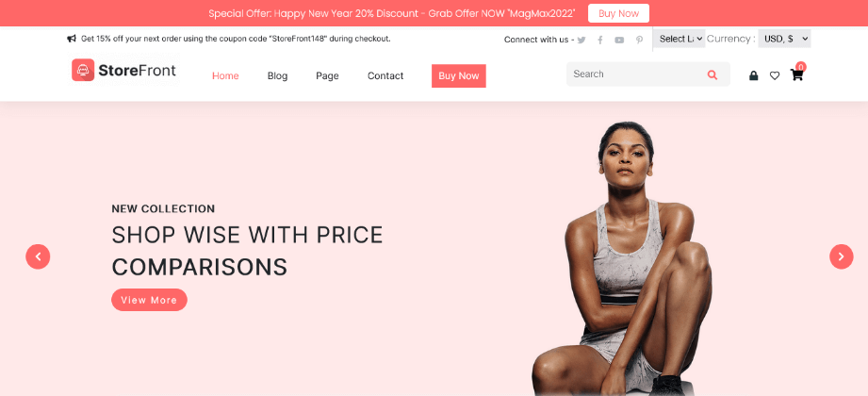
Task: Click the StoreFront logo
Action: click(124, 71)
